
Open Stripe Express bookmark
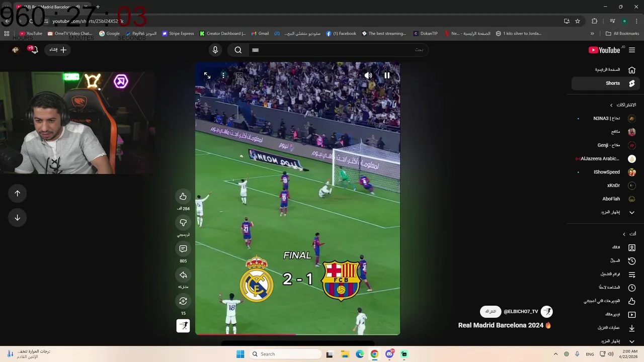(178, 34)
